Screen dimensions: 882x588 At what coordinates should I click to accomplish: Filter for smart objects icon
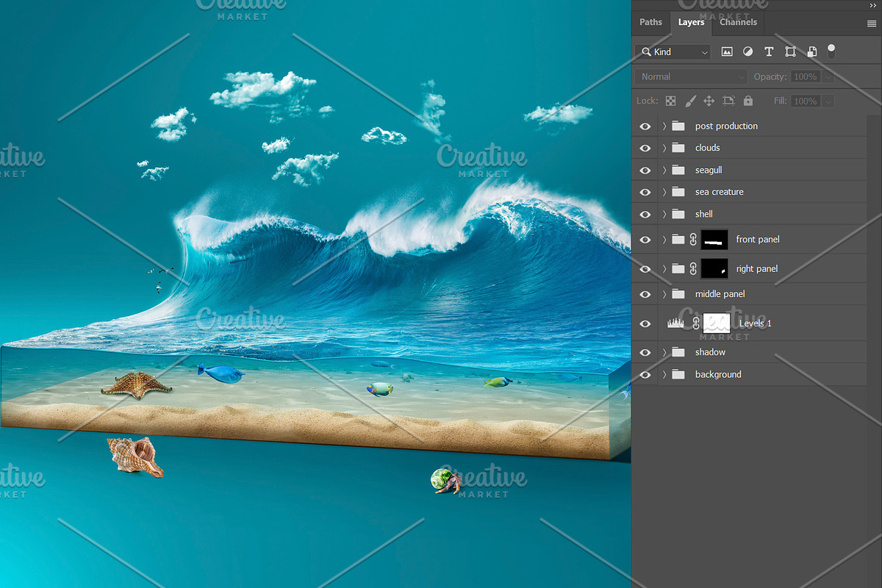point(811,51)
